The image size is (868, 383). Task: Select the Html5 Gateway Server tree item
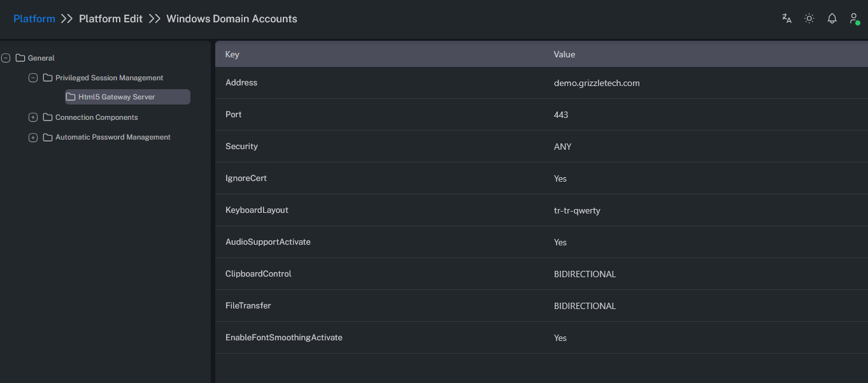click(117, 97)
